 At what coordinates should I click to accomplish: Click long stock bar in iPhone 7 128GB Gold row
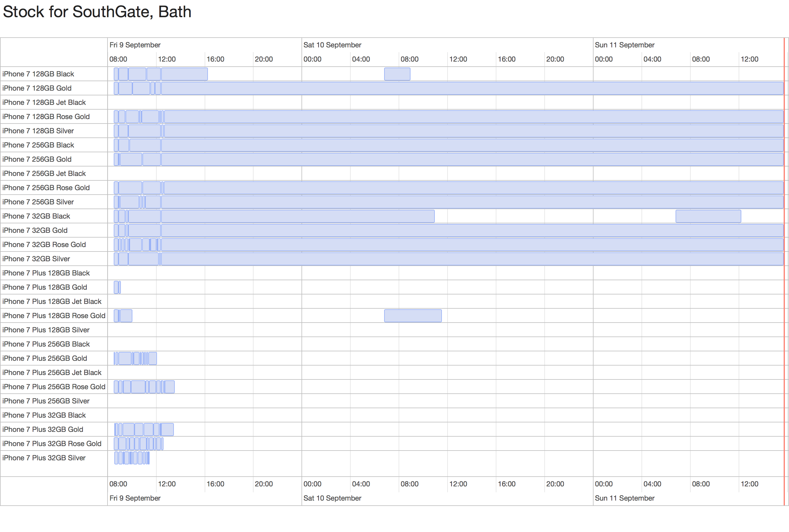472,88
